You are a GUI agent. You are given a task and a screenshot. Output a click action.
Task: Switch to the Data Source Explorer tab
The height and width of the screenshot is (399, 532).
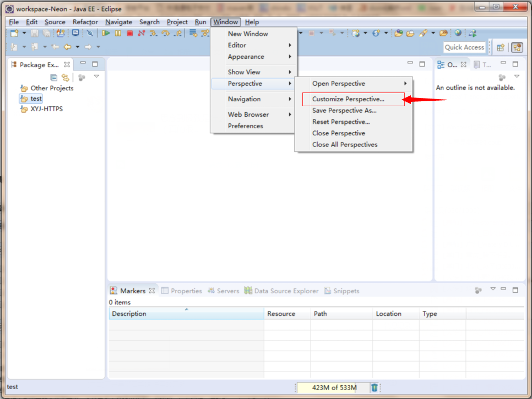click(281, 291)
